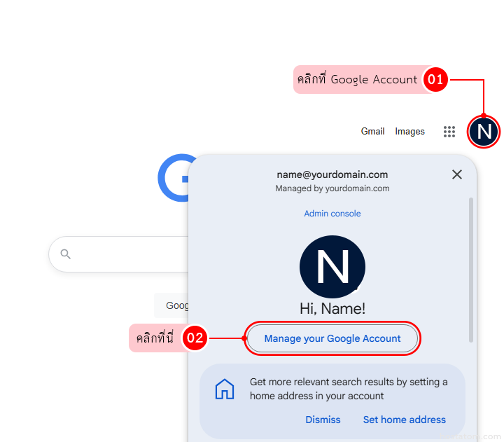The width and height of the screenshot is (504, 442).
Task: Click the 'Get more relevant search results' text
Action: [x=349, y=389]
